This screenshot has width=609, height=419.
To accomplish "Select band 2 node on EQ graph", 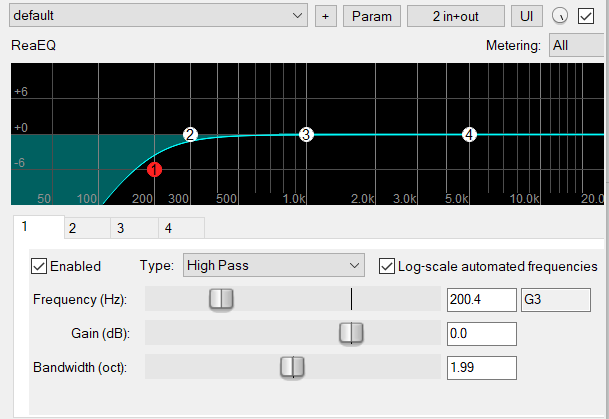I will [x=190, y=135].
